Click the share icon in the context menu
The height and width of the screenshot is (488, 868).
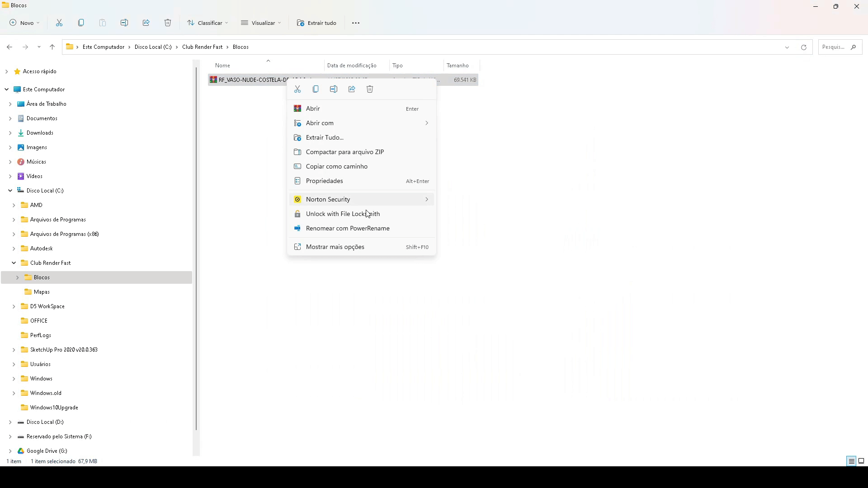pyautogui.click(x=352, y=89)
